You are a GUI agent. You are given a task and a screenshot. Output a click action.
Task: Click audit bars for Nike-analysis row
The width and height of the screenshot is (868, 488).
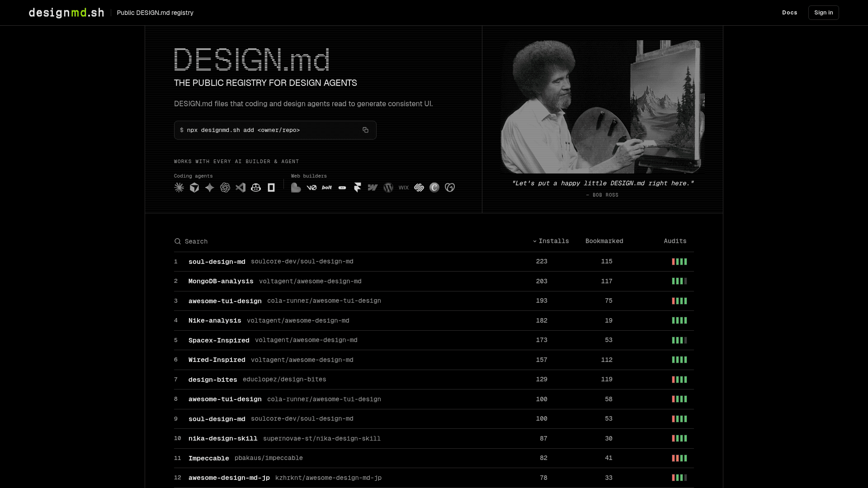pyautogui.click(x=679, y=320)
